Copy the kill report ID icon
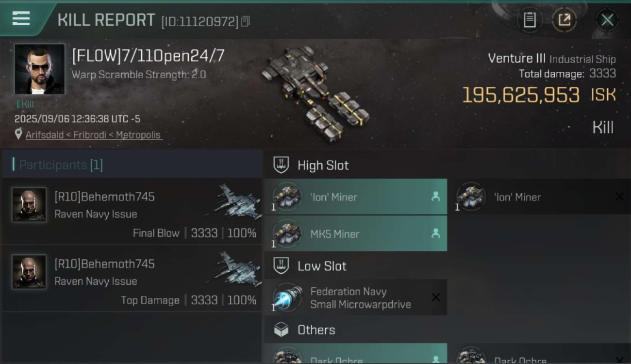The height and width of the screenshot is (364, 631). coord(245,21)
